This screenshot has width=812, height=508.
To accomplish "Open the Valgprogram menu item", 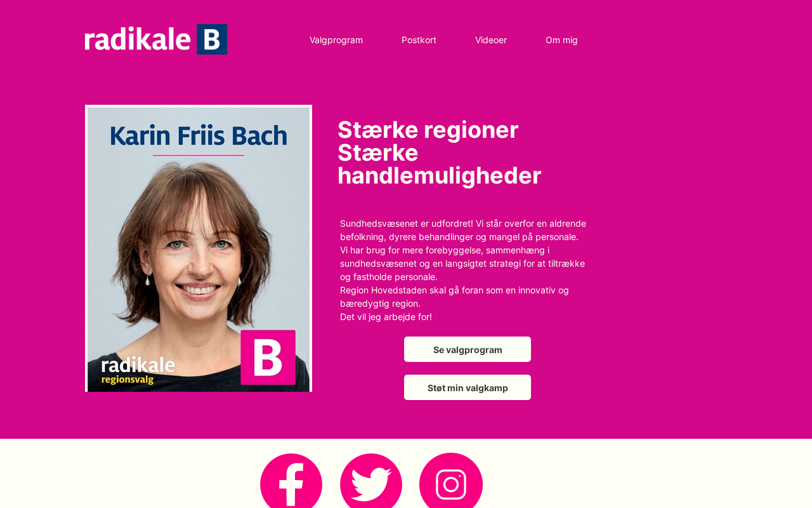I will 336,40.
